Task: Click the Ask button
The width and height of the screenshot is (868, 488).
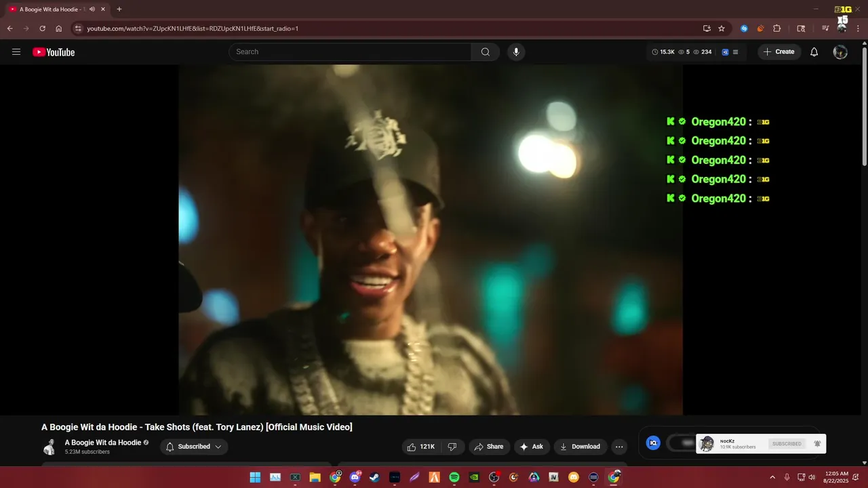Action: (532, 447)
